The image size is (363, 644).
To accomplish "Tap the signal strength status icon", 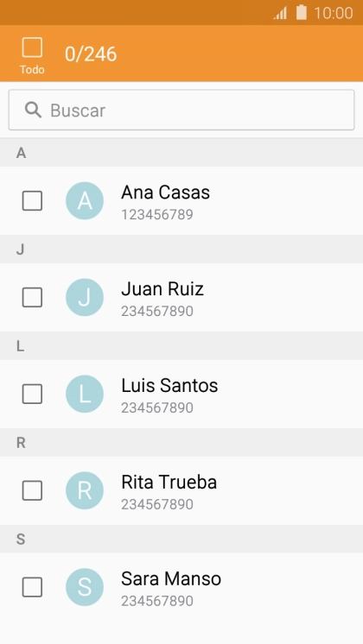I will (x=280, y=13).
